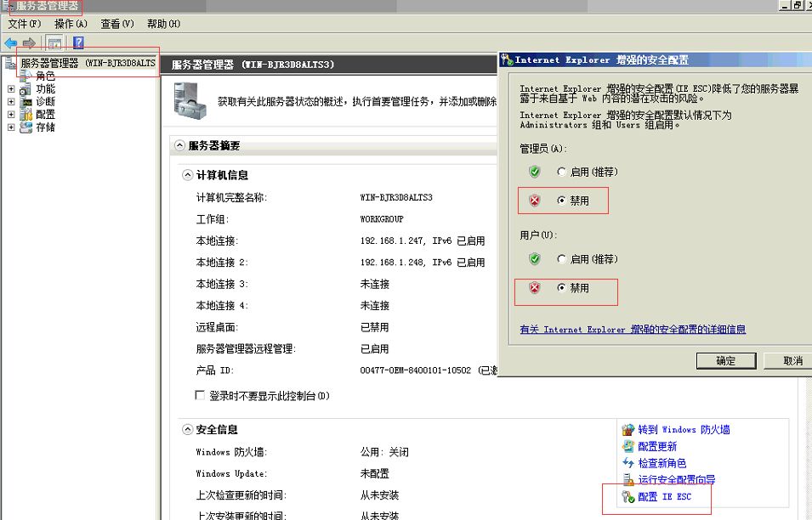Click 192.168.1.248 local connection 2 value
This screenshot has width=812, height=520.
click(423, 263)
